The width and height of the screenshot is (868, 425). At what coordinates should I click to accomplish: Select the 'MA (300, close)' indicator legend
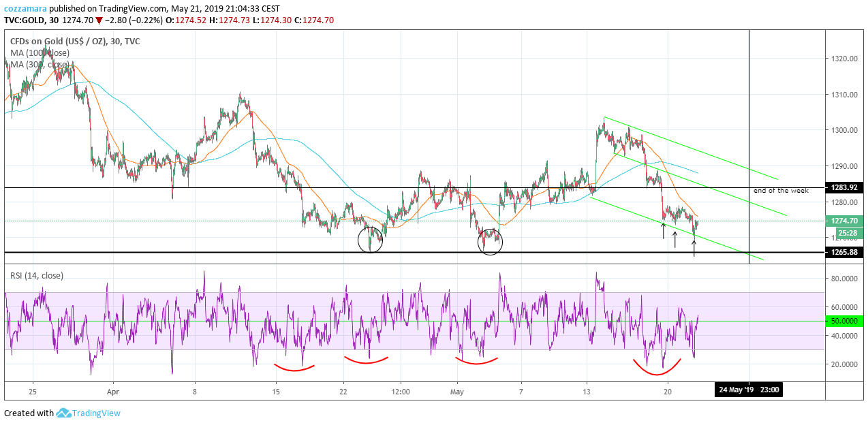(40, 64)
